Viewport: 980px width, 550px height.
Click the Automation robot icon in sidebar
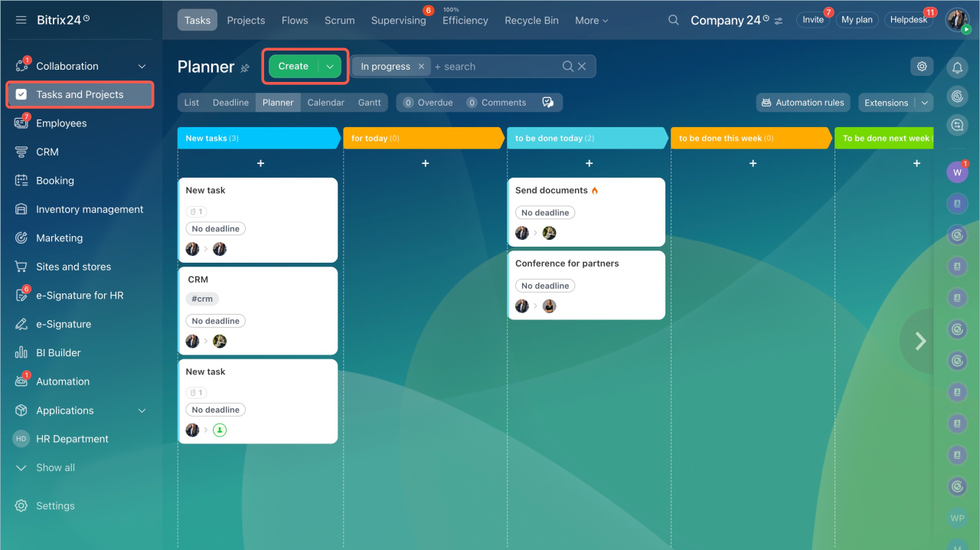point(21,381)
